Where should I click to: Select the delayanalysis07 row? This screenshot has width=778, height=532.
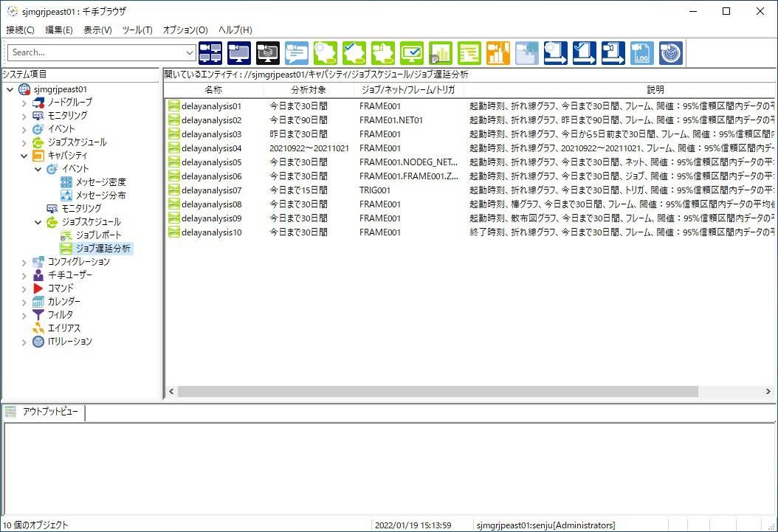[469, 190]
